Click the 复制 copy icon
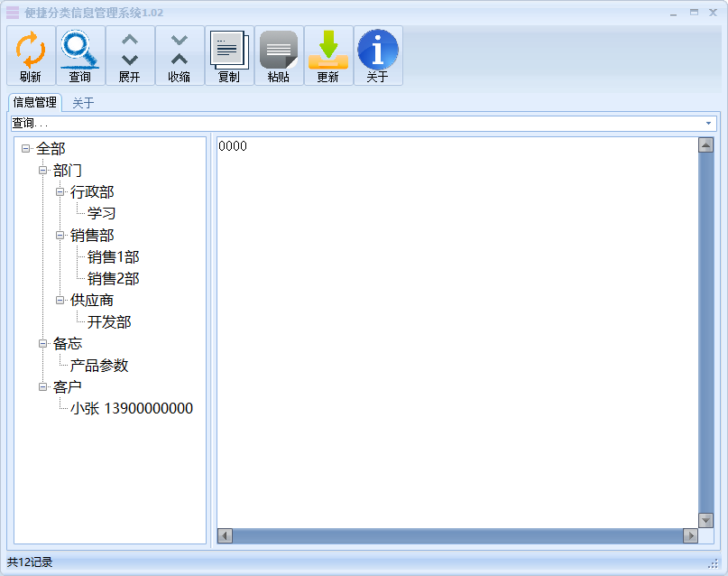The image size is (728, 576). (x=229, y=50)
